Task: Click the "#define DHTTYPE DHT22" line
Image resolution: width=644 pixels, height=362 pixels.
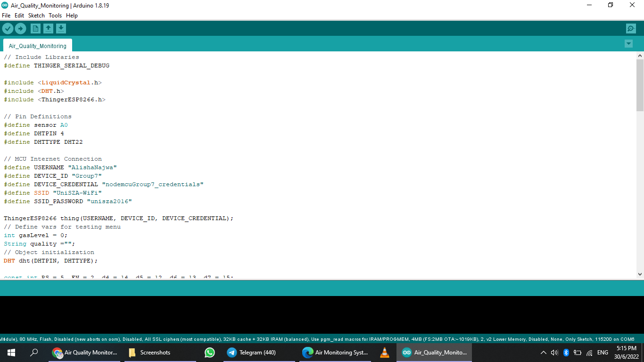Action: click(x=43, y=142)
